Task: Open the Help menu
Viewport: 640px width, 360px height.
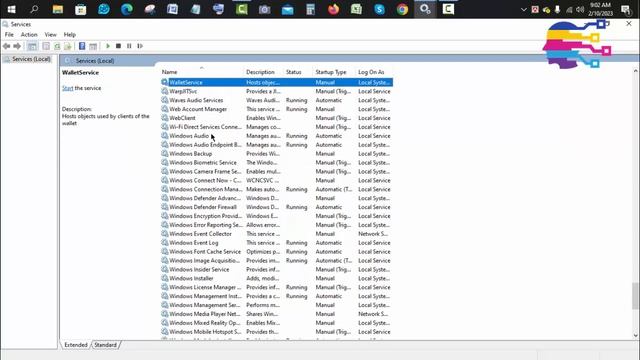Action: point(70,35)
